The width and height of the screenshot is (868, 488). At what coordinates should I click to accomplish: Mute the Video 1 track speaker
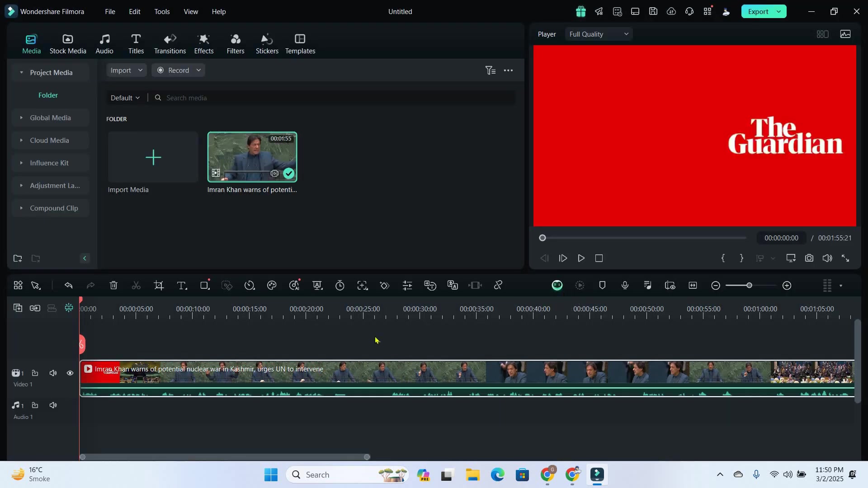(x=53, y=373)
